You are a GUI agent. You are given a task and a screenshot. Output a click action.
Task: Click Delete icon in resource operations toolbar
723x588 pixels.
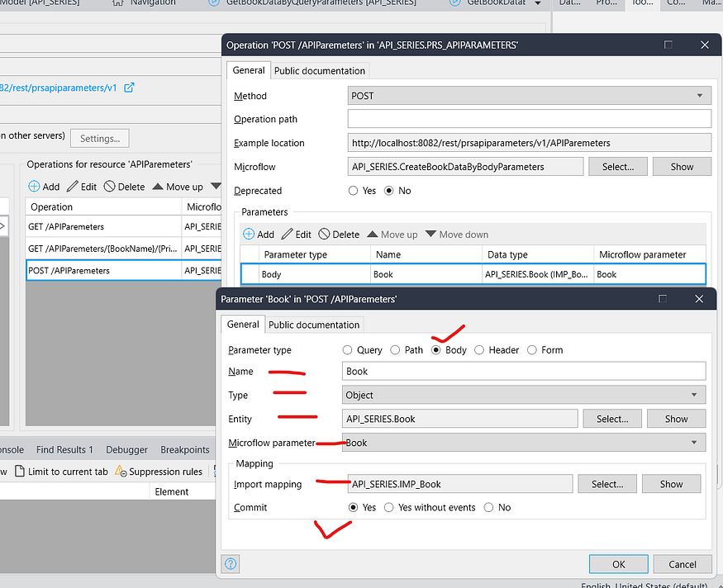pos(110,187)
